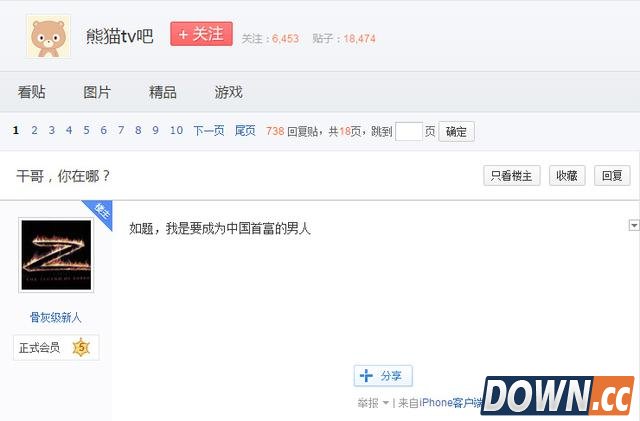
Task: Go to page 5 of replies
Action: 87,130
